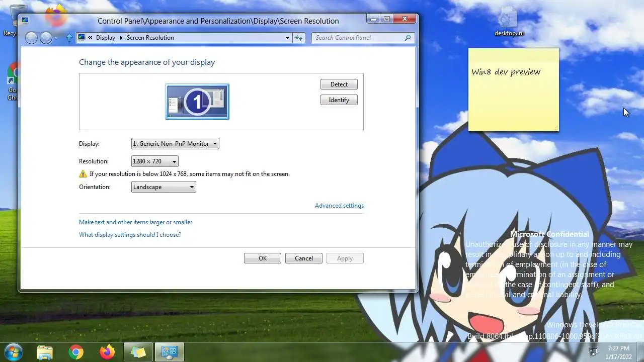Open 'Make text and other items larger' link
The image size is (644, 362).
[x=136, y=222]
